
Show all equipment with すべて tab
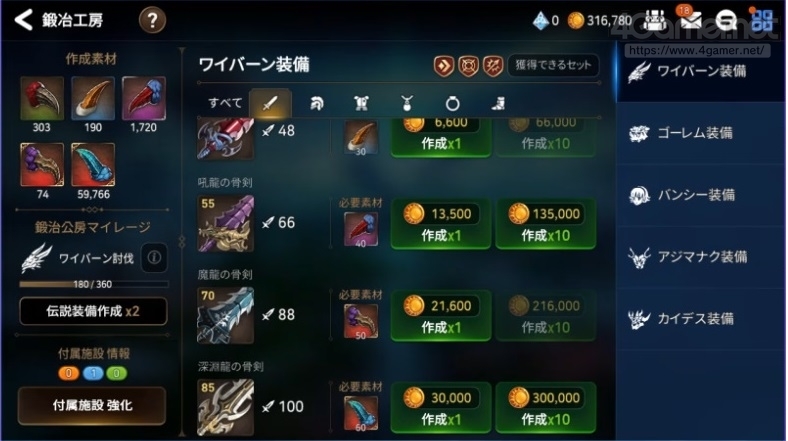(x=225, y=103)
